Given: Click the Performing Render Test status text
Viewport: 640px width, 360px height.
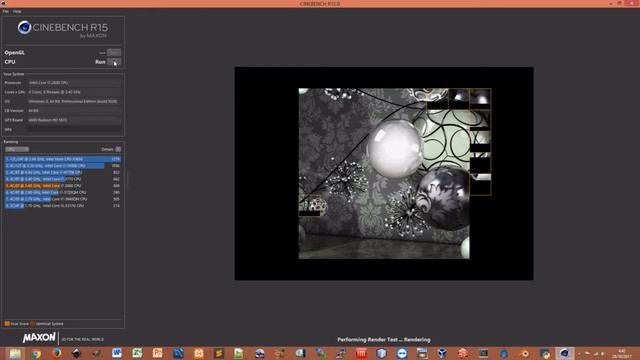Looking at the screenshot, I should [x=384, y=340].
